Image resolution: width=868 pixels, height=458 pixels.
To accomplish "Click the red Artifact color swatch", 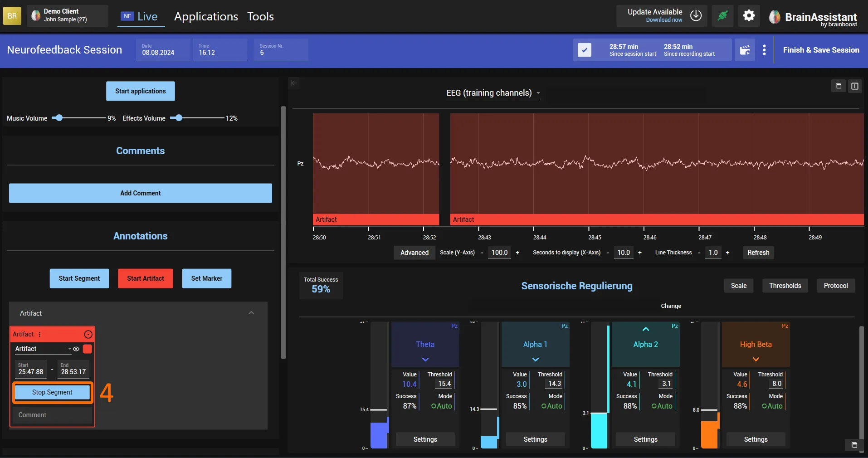I will [x=88, y=349].
